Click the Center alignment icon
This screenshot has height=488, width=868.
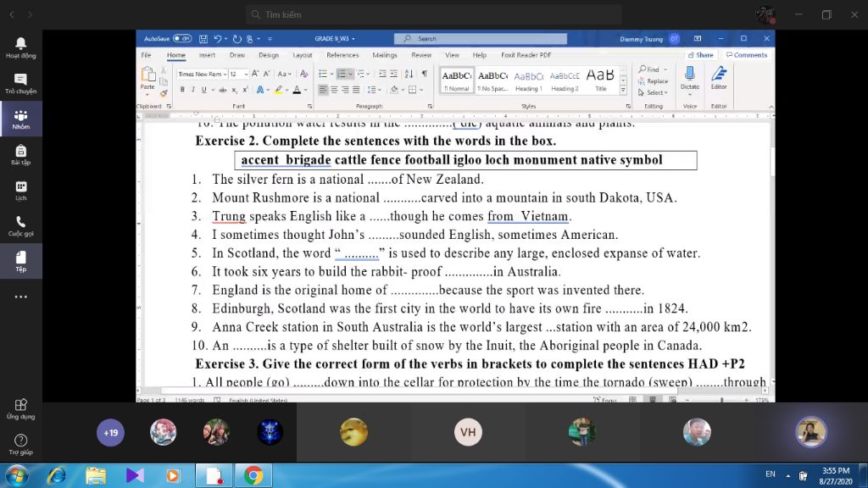point(334,90)
